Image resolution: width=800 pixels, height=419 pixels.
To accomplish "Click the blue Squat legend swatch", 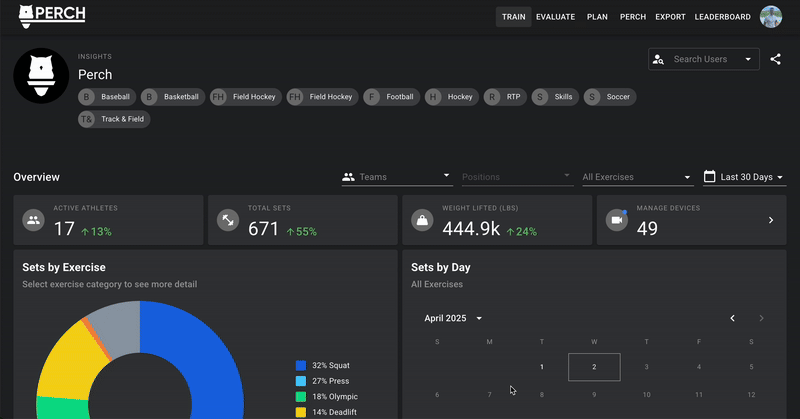I will 301,365.
